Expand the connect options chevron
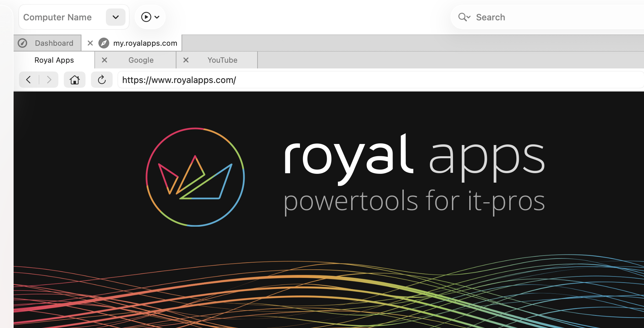The image size is (644, 328). 157,17
